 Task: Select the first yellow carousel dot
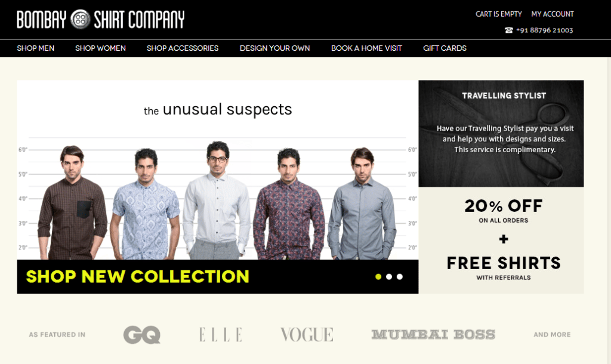coord(378,277)
